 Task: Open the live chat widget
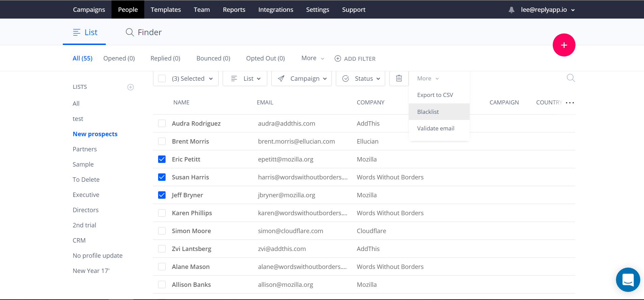(x=628, y=280)
